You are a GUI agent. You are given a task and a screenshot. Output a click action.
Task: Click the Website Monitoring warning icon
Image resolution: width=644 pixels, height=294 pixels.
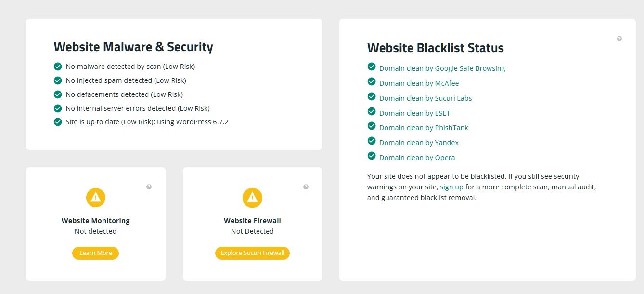pyautogui.click(x=96, y=198)
